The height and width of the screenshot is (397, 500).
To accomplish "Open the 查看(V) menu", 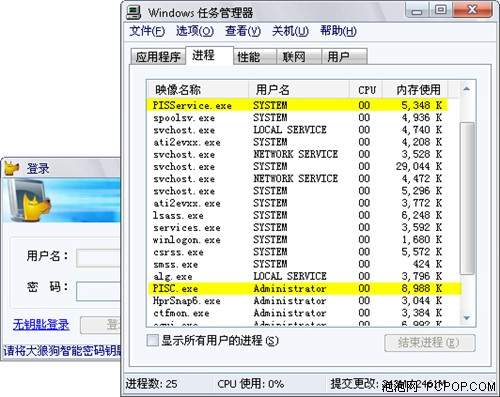I will pos(243,31).
